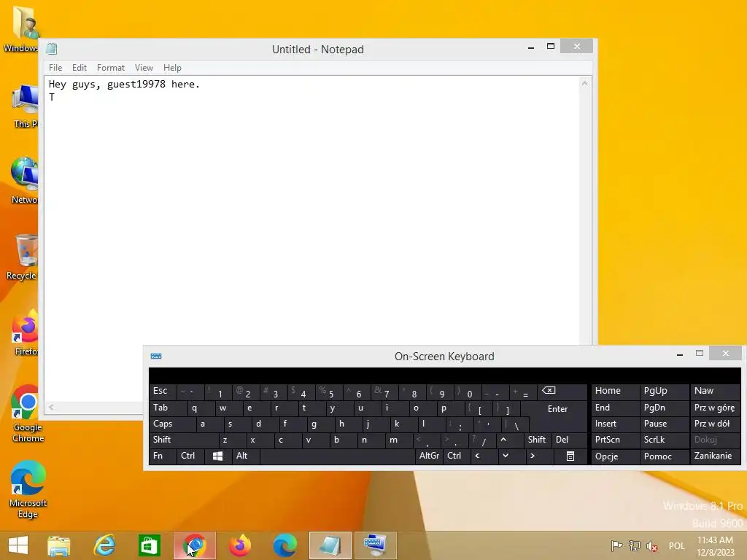Click the context menu key on keyboard
747x560 pixels.
click(x=570, y=456)
